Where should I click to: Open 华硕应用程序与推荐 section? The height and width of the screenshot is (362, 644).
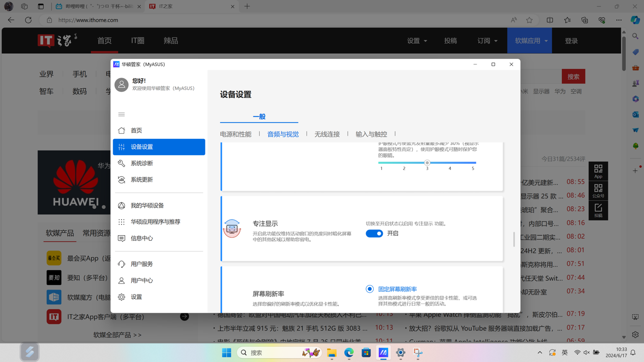pyautogui.click(x=155, y=222)
